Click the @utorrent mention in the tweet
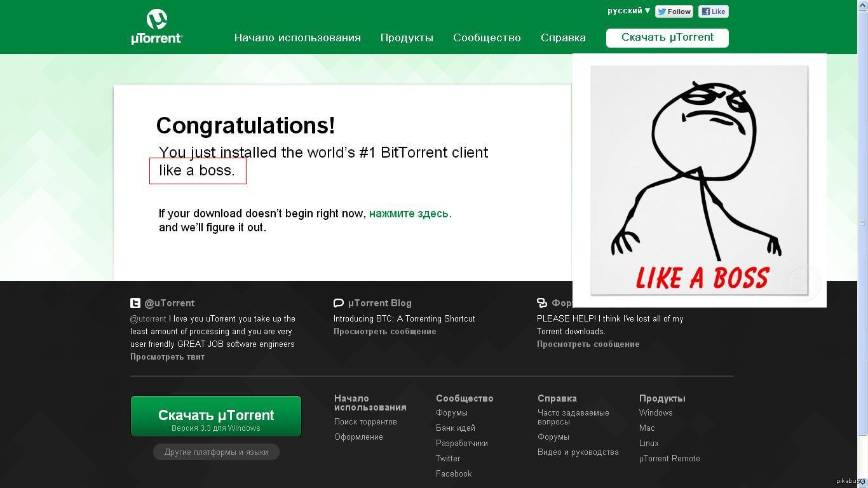Image resolution: width=868 pixels, height=488 pixels. coord(148,318)
